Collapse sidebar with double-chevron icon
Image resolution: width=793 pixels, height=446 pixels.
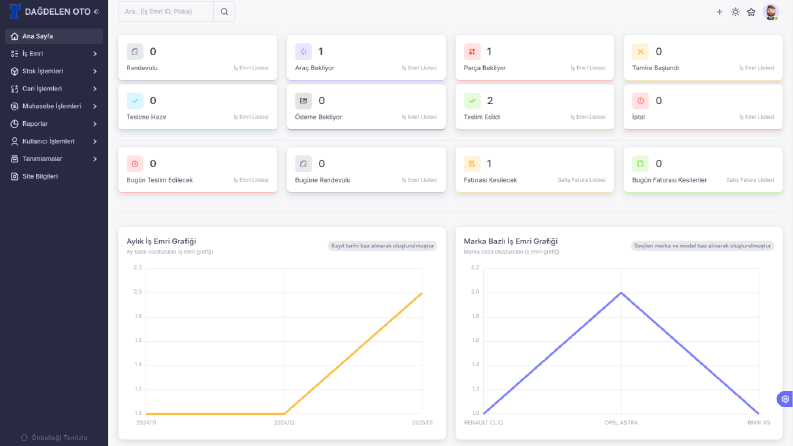coord(97,12)
